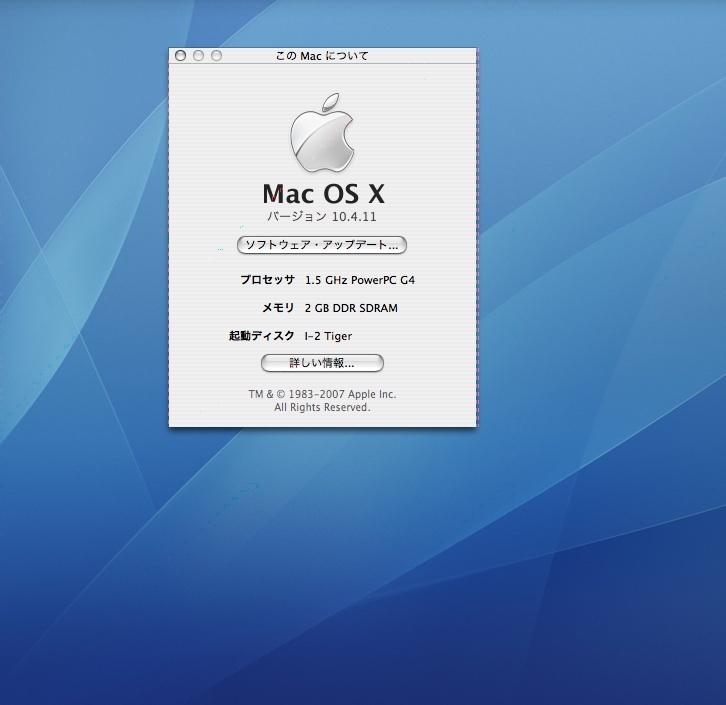Screen dimensions: 726x705
Task: Click the Apple logo image
Action: 322,134
